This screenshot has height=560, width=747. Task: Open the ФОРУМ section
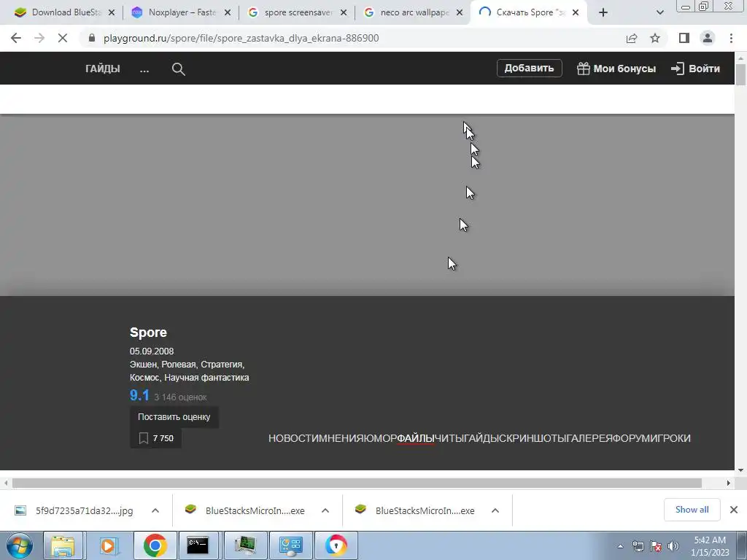tap(631, 438)
